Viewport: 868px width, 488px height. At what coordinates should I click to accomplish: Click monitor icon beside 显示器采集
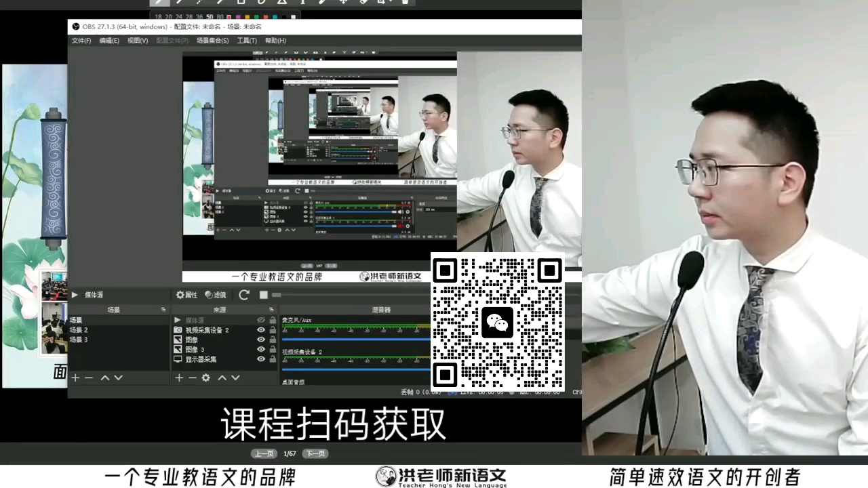click(x=178, y=359)
